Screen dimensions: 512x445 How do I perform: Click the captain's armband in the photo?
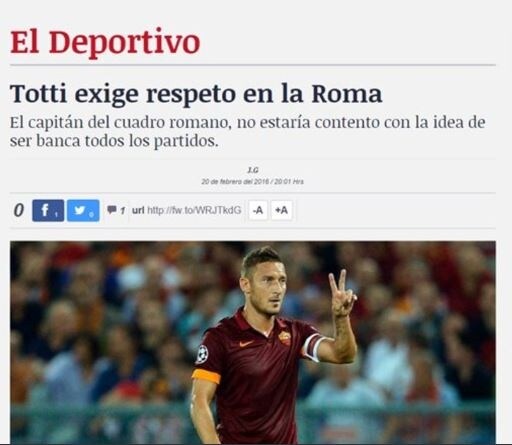tap(313, 347)
